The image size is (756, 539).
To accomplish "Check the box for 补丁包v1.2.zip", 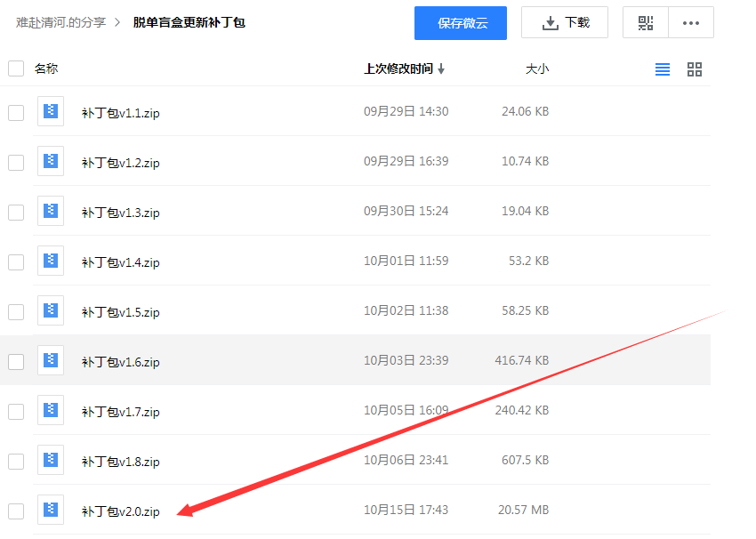I will pos(16,163).
